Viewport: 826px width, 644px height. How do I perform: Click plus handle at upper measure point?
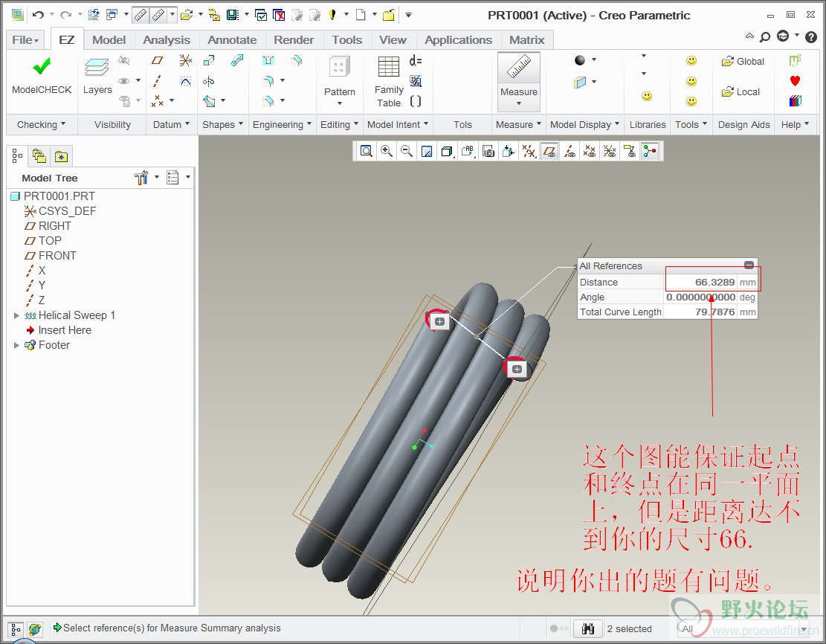[440, 321]
